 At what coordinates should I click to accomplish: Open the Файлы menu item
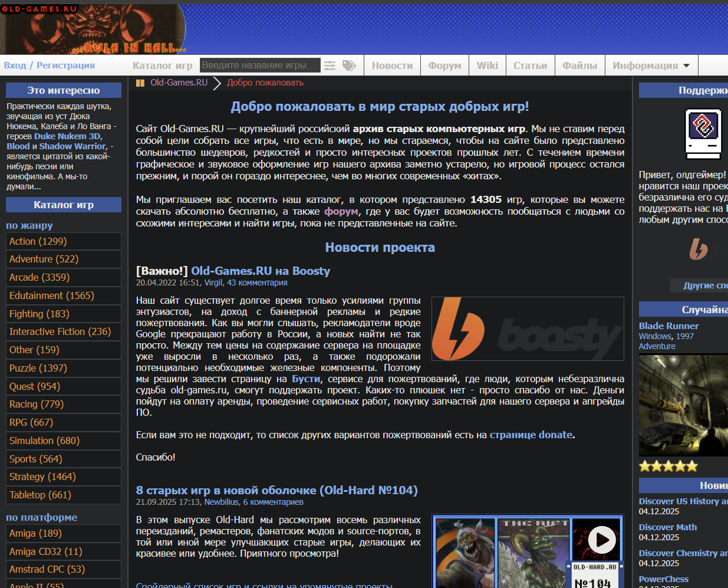[x=580, y=65]
